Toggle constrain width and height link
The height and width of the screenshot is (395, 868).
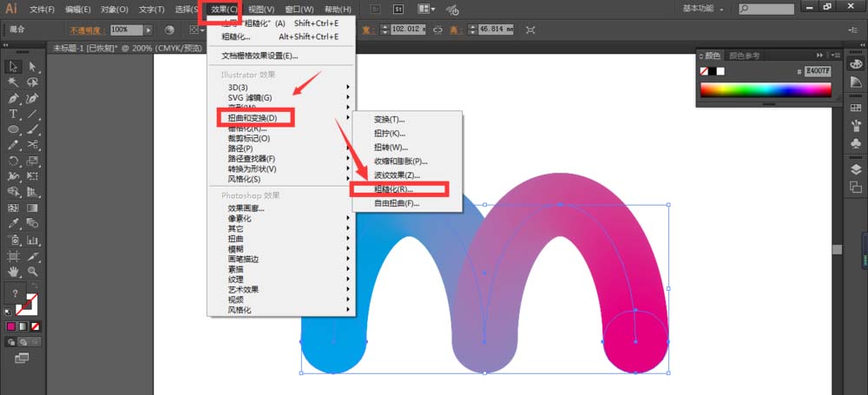(437, 30)
